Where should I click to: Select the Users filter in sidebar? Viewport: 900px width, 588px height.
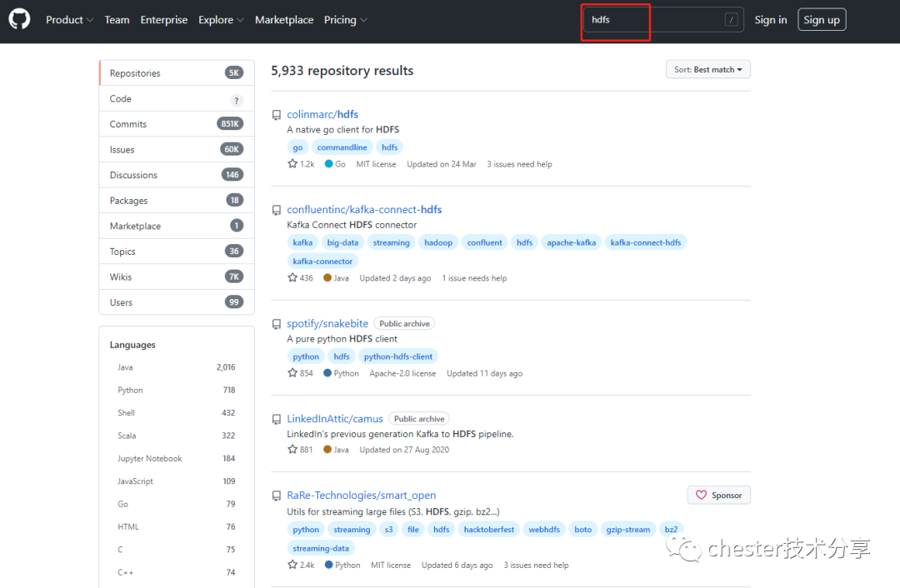(177, 301)
